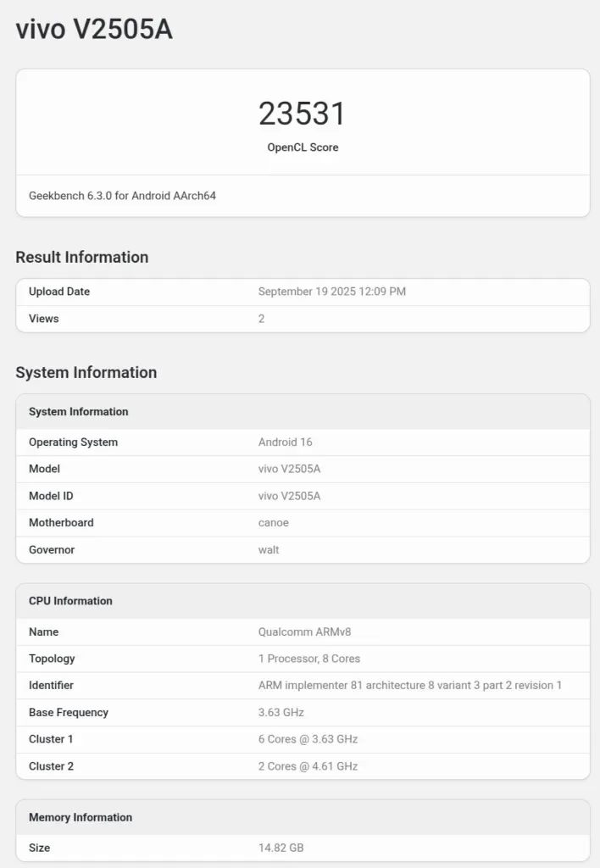Viewport: 600px width, 868px height.
Task: Click the CPU Information table header
Action: [70, 601]
